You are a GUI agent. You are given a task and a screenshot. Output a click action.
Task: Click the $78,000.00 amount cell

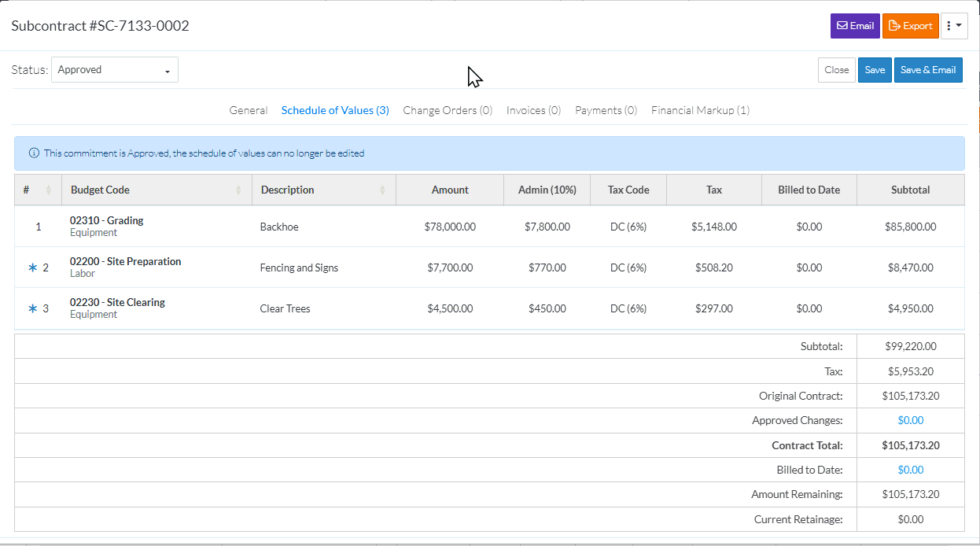pos(450,227)
